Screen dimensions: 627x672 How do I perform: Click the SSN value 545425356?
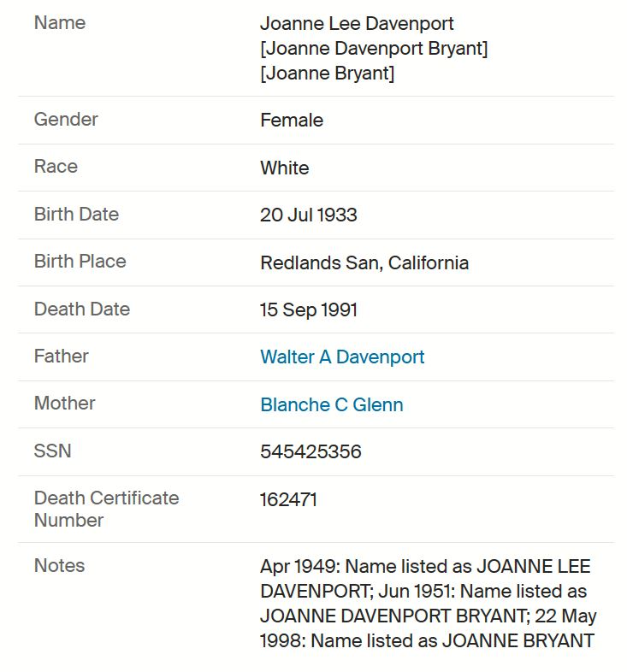[x=311, y=451]
